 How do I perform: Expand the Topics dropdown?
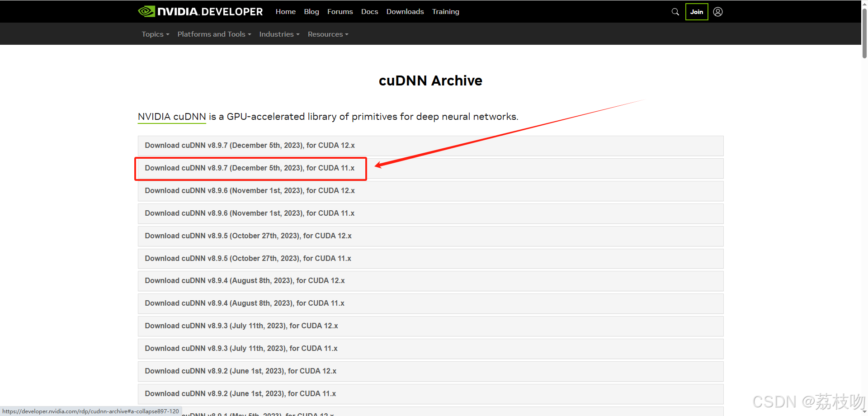[156, 34]
